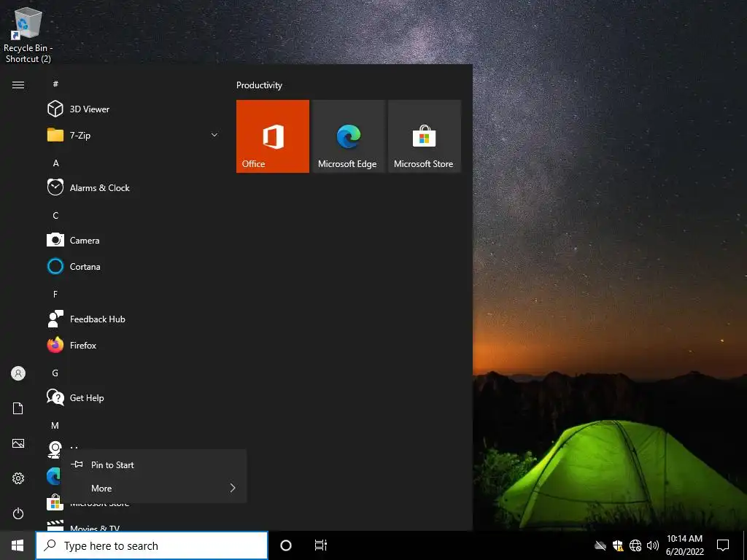Open the Windows Security tray icon

618,545
